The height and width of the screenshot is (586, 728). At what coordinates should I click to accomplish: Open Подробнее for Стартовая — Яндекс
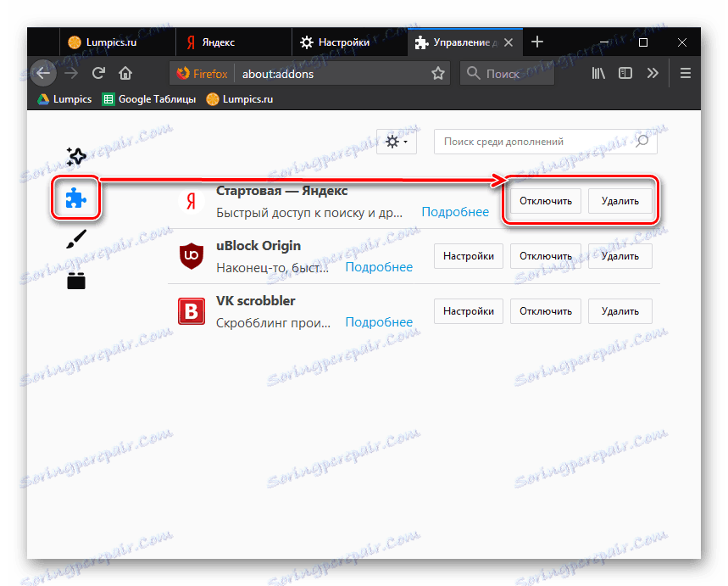click(455, 212)
